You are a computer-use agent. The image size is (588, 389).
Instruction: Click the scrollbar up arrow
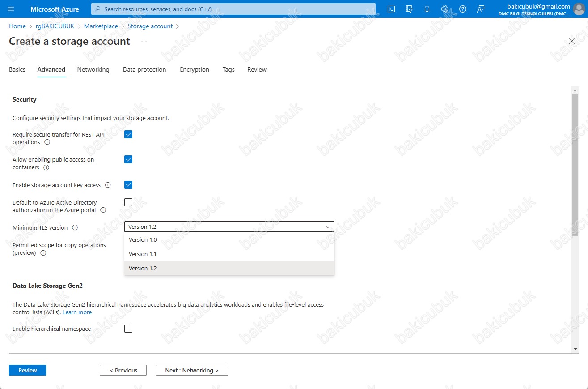click(x=575, y=90)
